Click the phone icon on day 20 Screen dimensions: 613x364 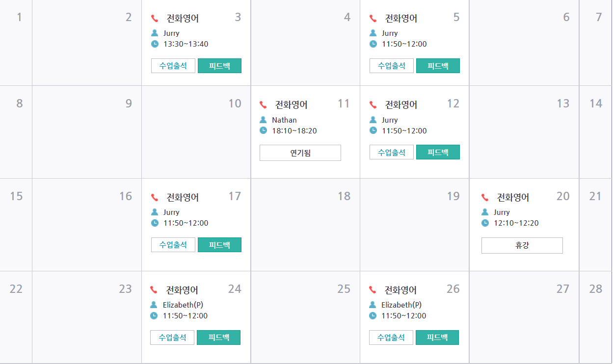tap(485, 197)
